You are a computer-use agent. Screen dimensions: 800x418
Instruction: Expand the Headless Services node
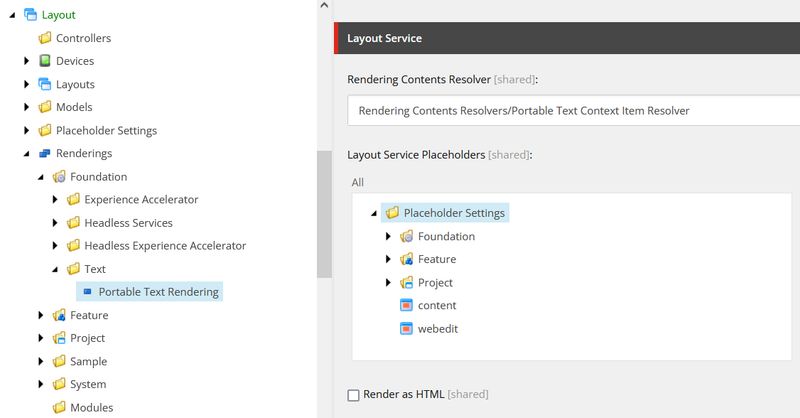pos(55,223)
